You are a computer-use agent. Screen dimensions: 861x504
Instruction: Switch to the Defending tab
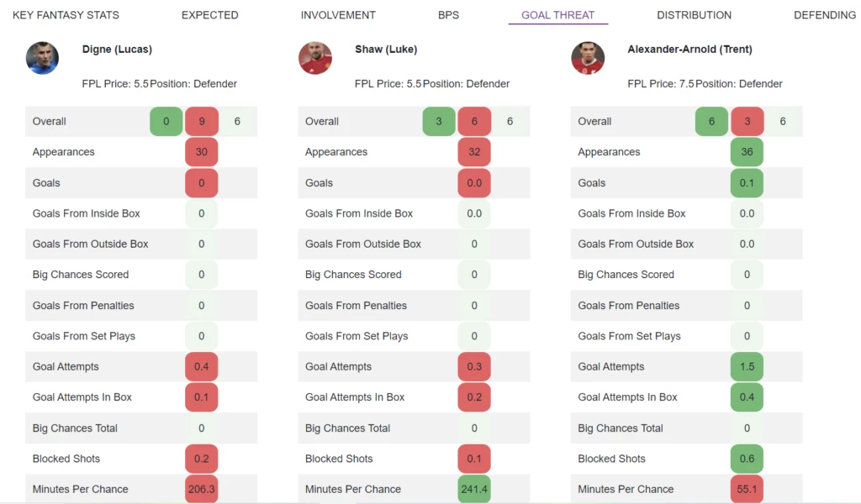pyautogui.click(x=825, y=15)
